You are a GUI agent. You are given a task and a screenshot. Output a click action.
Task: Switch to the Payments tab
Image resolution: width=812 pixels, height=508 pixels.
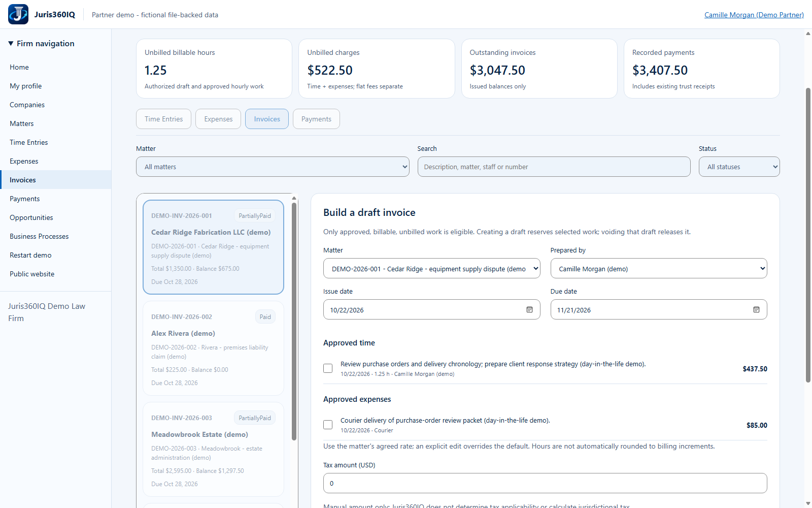coord(316,119)
